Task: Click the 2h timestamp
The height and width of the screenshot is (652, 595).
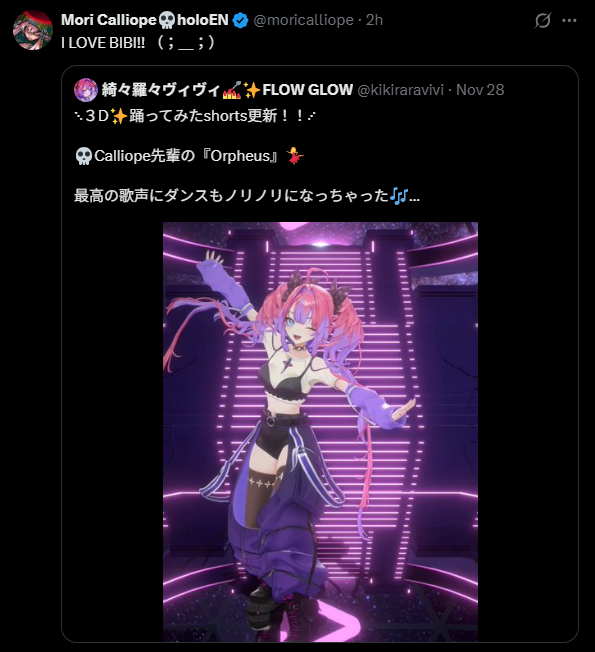Action: point(374,20)
